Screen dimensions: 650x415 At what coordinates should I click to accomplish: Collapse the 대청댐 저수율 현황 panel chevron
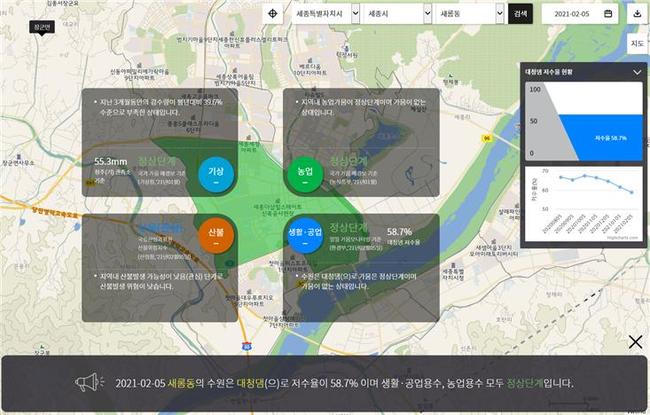(637, 72)
